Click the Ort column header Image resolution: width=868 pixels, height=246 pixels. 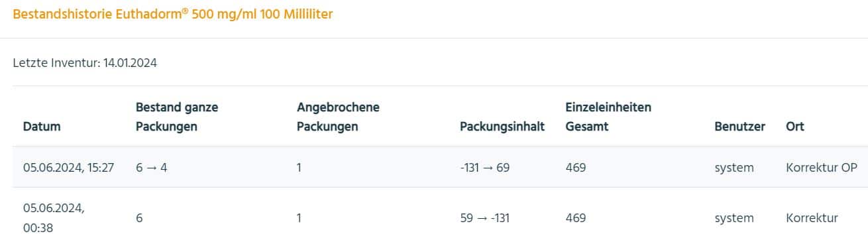coord(795,127)
